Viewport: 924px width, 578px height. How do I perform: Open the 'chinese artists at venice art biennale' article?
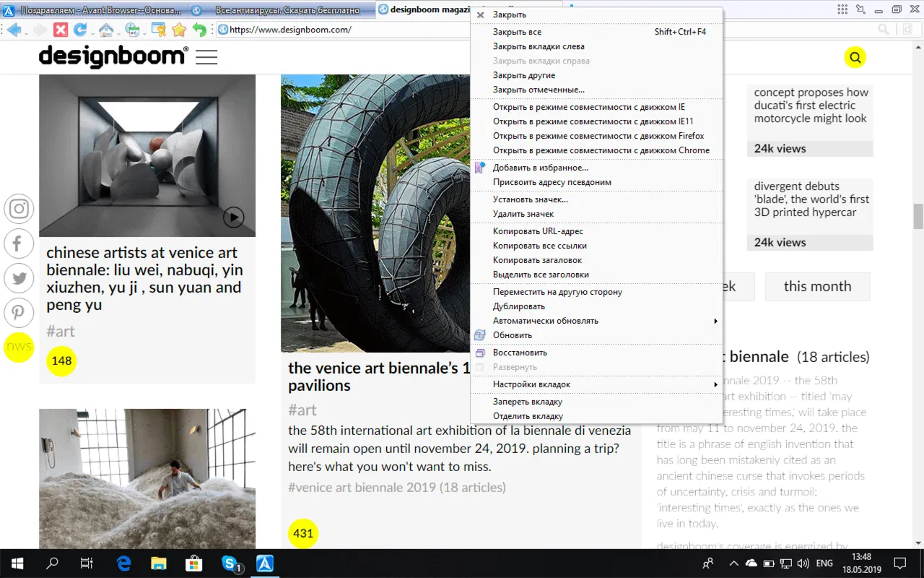[144, 279]
